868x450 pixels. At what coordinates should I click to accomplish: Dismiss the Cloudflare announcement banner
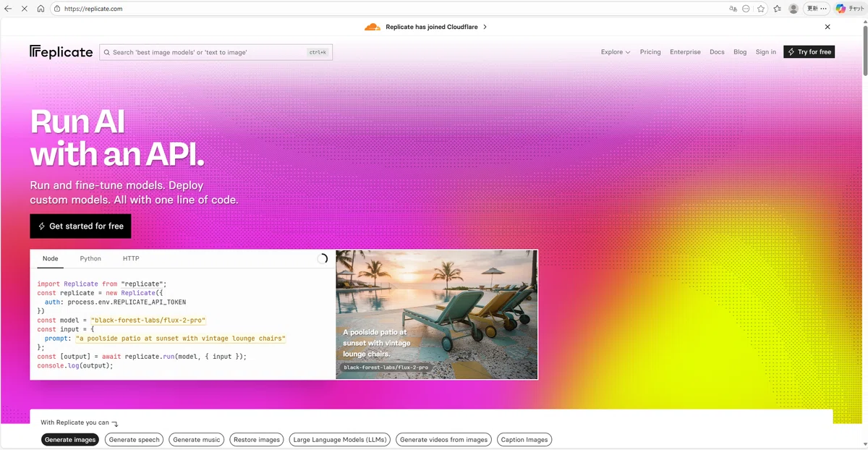tap(827, 27)
